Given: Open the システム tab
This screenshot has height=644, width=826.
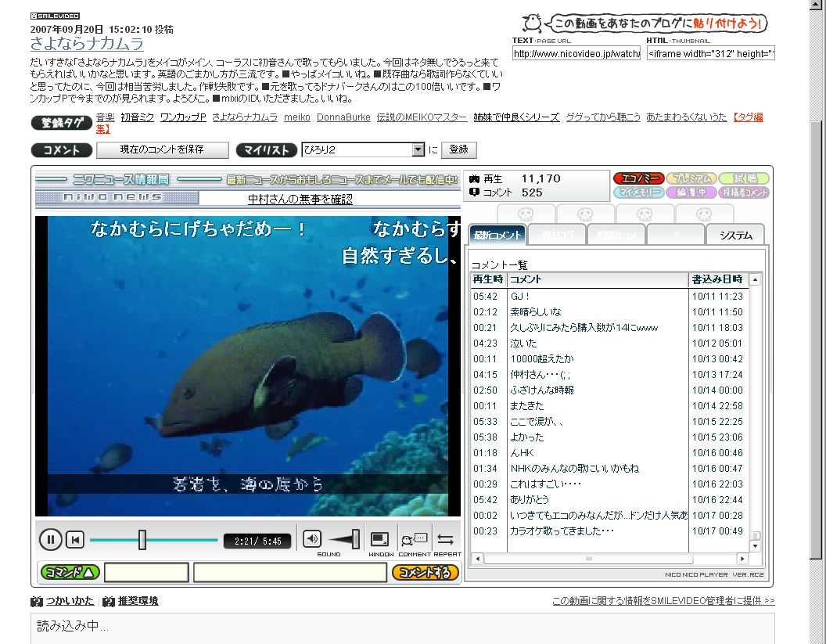Looking at the screenshot, I should [735, 235].
